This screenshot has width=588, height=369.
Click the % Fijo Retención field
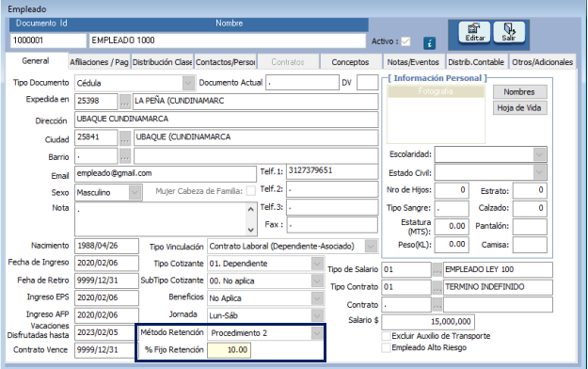point(230,350)
